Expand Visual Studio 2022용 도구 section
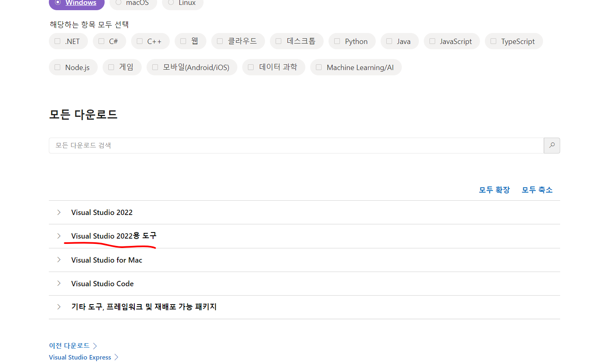The width and height of the screenshot is (609, 364). (304, 236)
